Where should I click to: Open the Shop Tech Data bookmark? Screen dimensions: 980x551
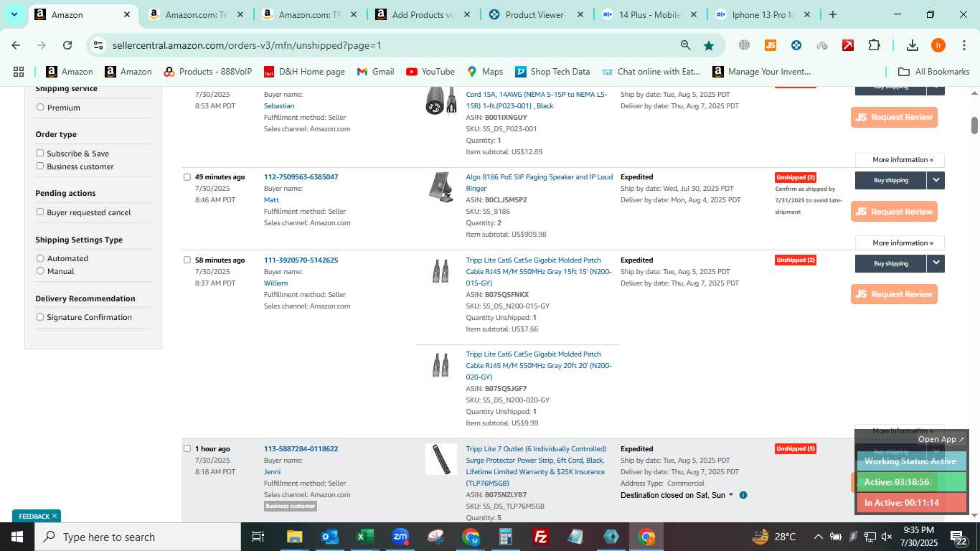(x=552, y=72)
